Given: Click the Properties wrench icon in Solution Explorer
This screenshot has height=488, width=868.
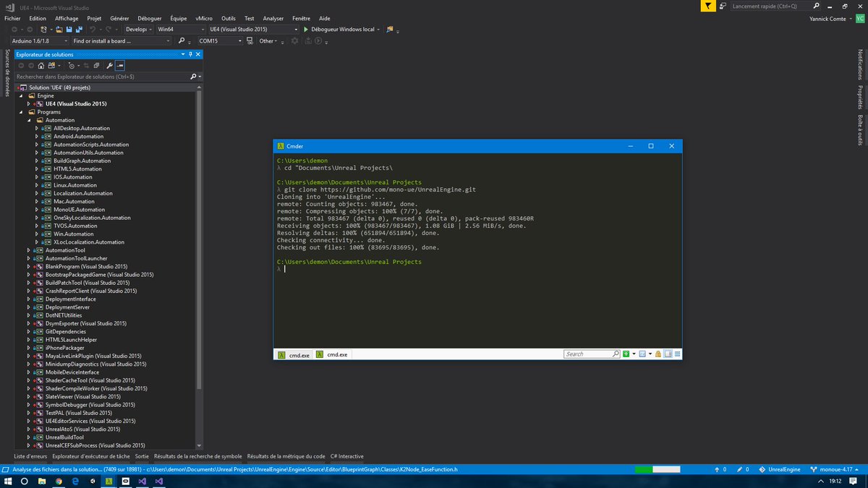Looking at the screenshot, I should tap(109, 66).
